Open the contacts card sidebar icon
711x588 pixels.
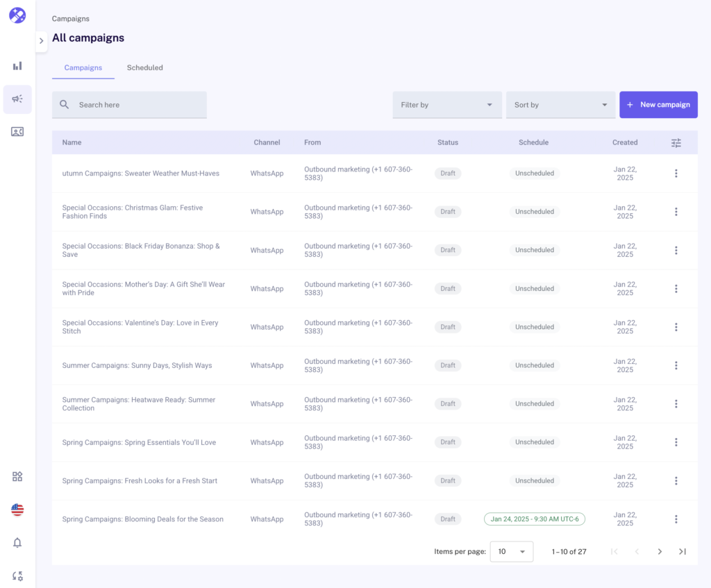17,132
